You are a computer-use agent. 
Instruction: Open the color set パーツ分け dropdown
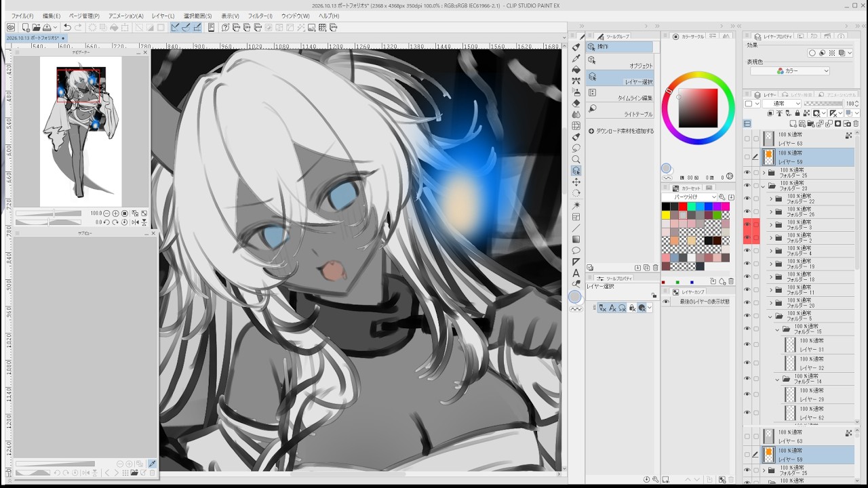click(690, 197)
